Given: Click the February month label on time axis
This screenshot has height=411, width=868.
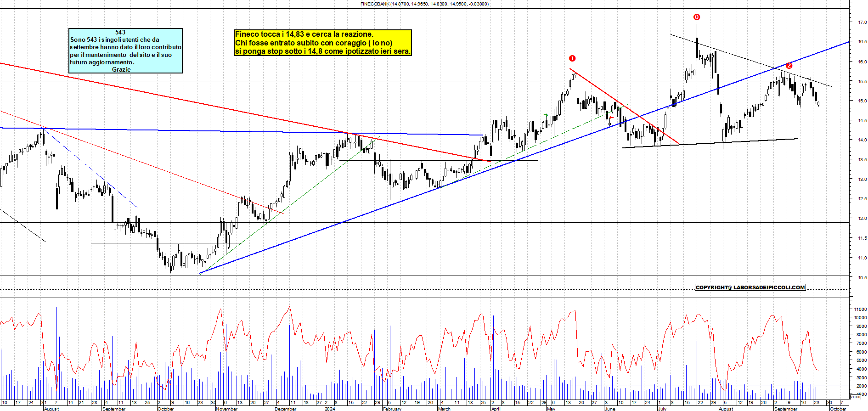Looking at the screenshot, I should (392, 409).
